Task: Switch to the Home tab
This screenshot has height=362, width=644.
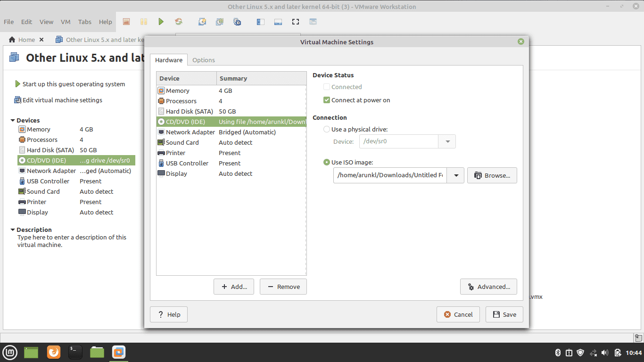Action: (x=27, y=40)
